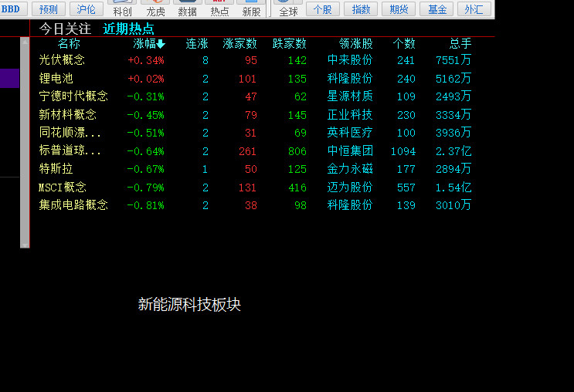Click the 新能源科技板块 label
The width and height of the screenshot is (574, 392).
[x=189, y=304]
